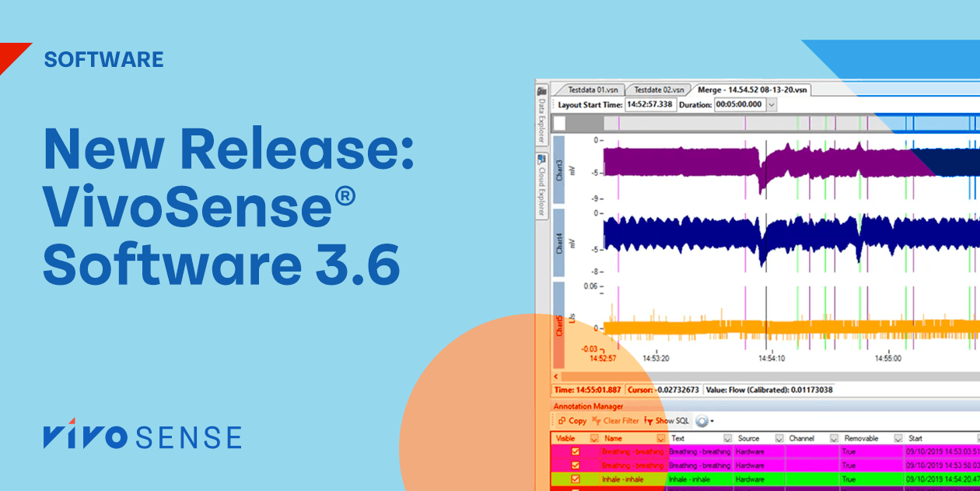Click the white box in the overview bar
This screenshot has width=980, height=491.
(x=559, y=124)
